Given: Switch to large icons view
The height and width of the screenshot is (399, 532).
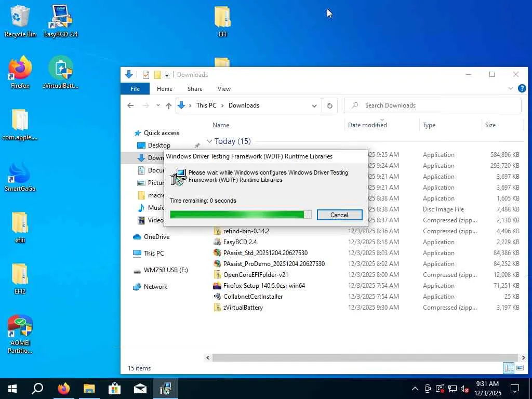Looking at the screenshot, I should pos(520,368).
